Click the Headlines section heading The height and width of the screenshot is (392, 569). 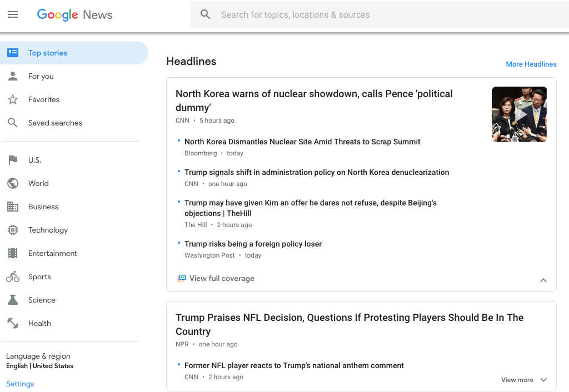click(x=191, y=61)
